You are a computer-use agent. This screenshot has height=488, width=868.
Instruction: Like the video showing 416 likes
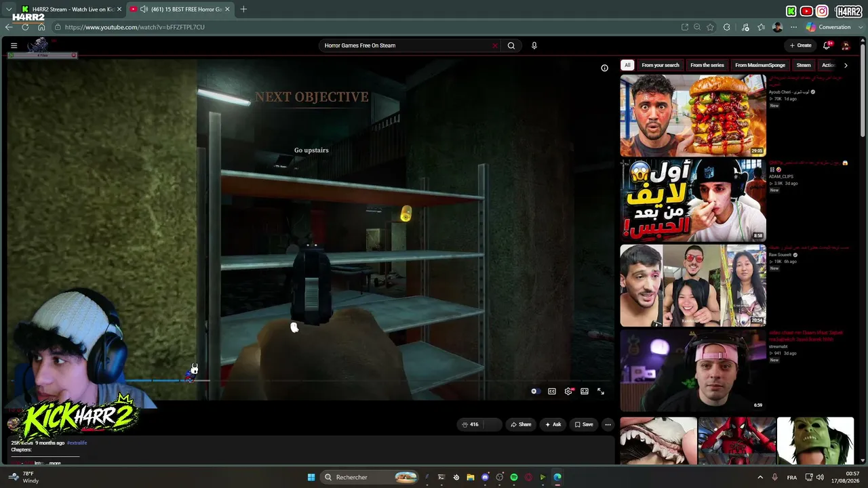471,424
